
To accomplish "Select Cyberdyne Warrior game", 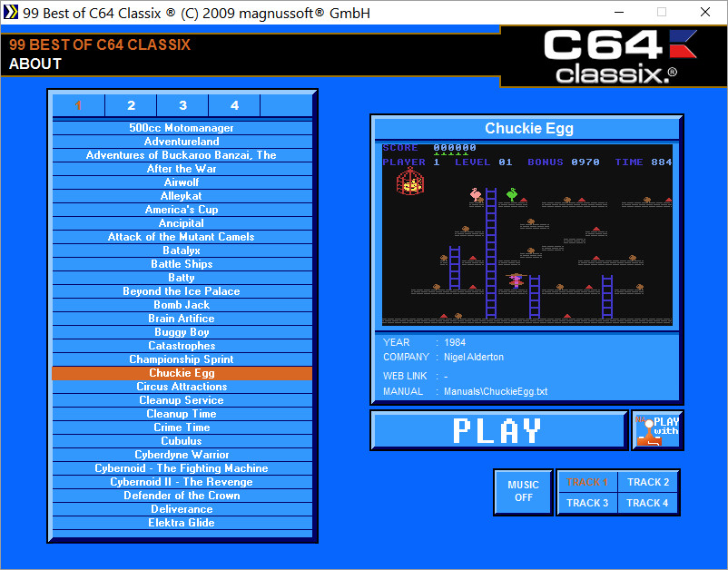I will pyautogui.click(x=182, y=455).
